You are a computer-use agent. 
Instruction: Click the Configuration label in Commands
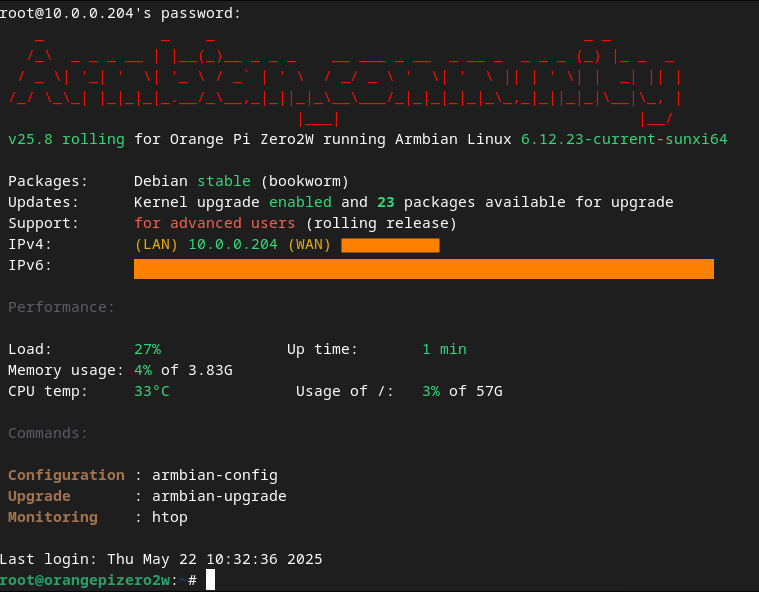pos(66,475)
